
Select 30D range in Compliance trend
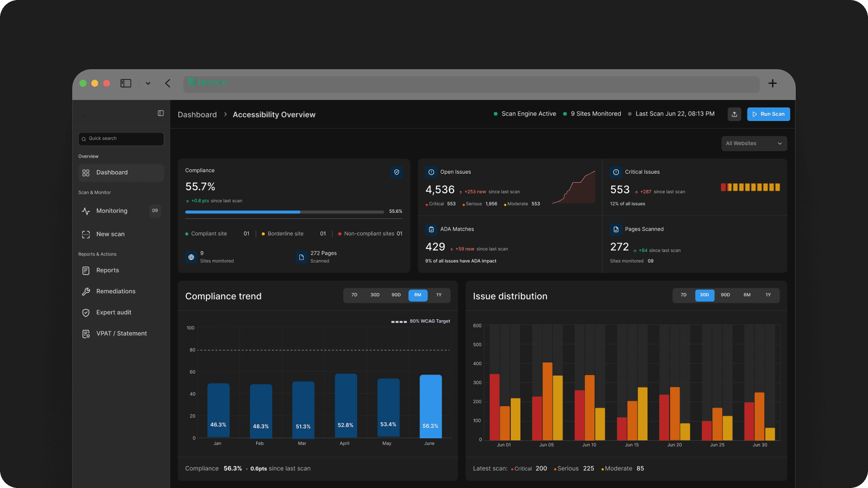(375, 295)
